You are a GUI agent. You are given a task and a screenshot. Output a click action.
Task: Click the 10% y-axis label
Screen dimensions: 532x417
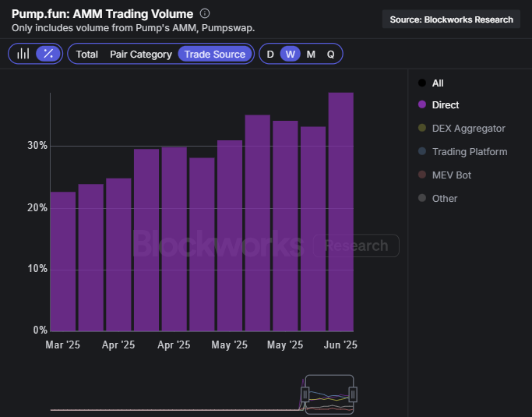(37, 269)
